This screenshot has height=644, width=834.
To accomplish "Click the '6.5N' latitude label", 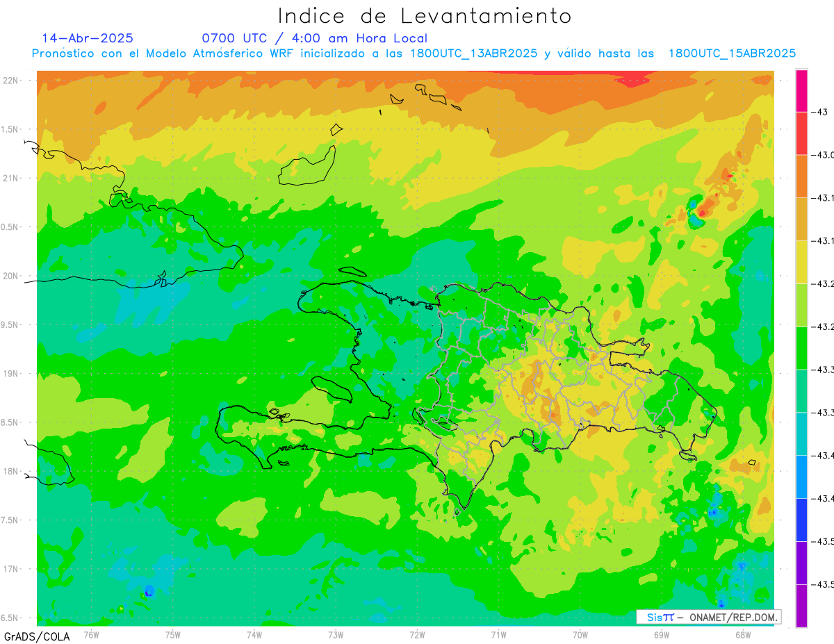I will 10,618.
